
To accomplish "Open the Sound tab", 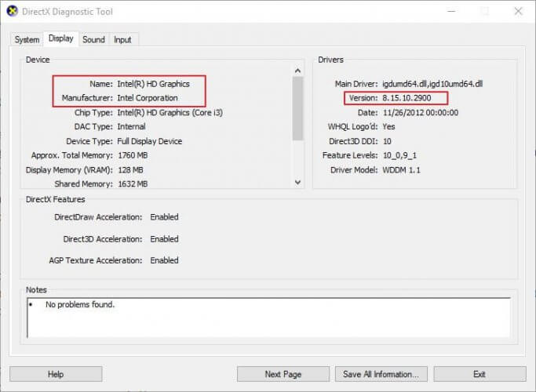I will [x=93, y=40].
